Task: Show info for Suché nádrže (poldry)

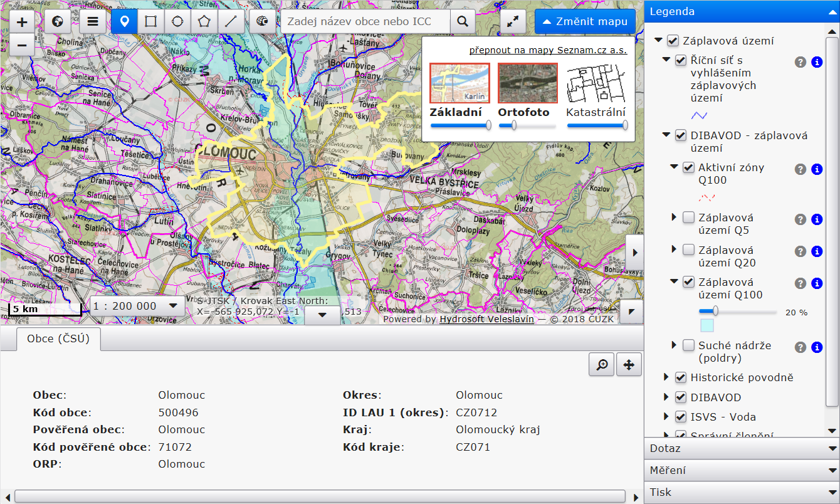Action: [x=817, y=347]
